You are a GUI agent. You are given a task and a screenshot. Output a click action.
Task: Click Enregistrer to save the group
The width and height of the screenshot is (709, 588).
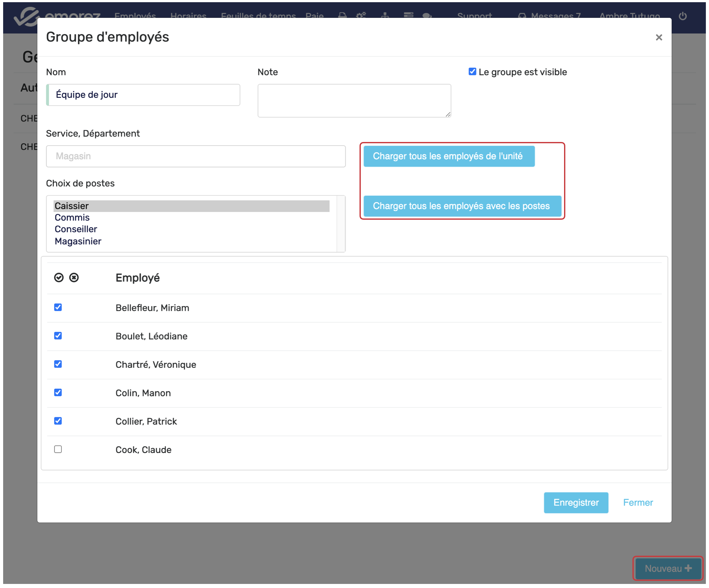pyautogui.click(x=576, y=503)
